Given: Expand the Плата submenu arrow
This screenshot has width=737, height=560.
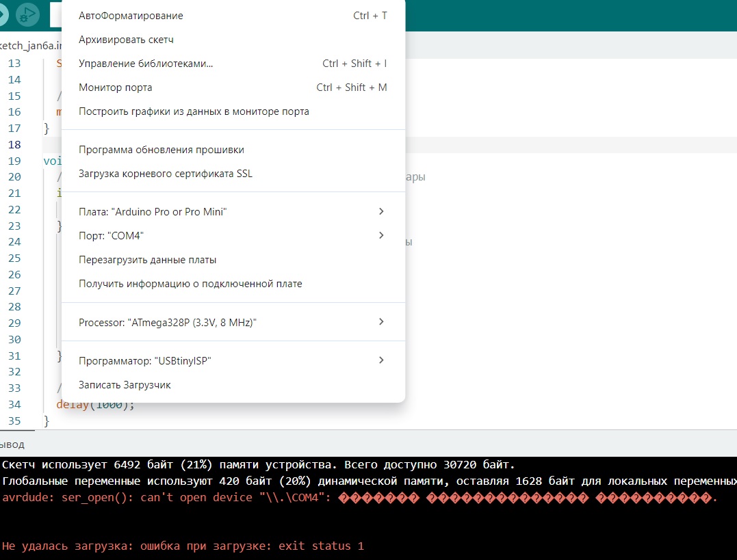Looking at the screenshot, I should pos(381,212).
